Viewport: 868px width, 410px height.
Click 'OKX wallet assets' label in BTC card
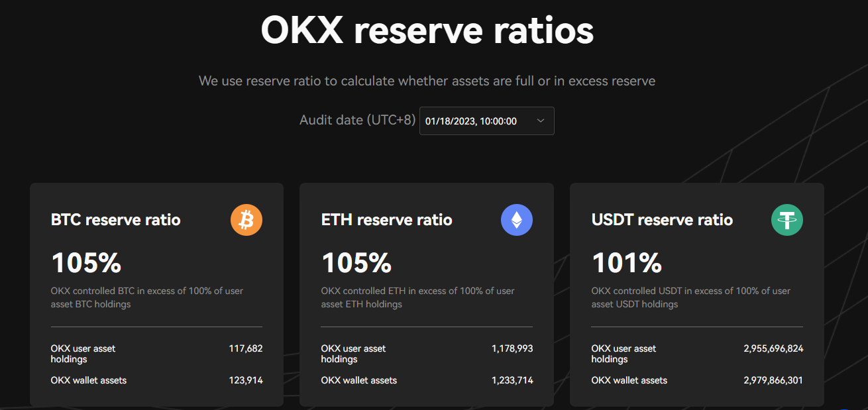(89, 380)
